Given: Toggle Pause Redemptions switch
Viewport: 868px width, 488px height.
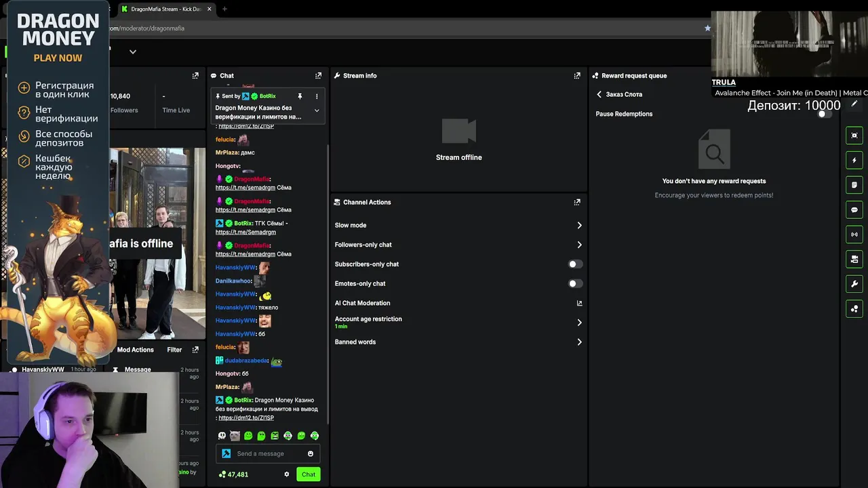Looking at the screenshot, I should [x=823, y=114].
